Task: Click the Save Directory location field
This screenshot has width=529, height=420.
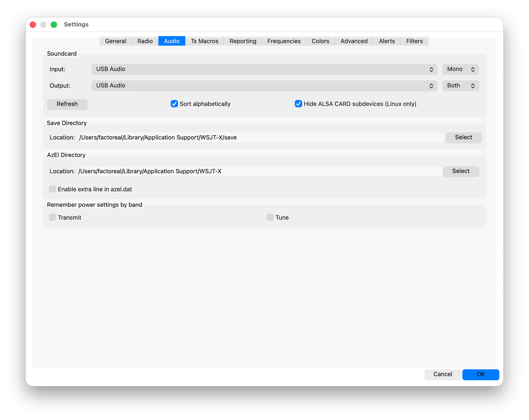Action: click(261, 137)
